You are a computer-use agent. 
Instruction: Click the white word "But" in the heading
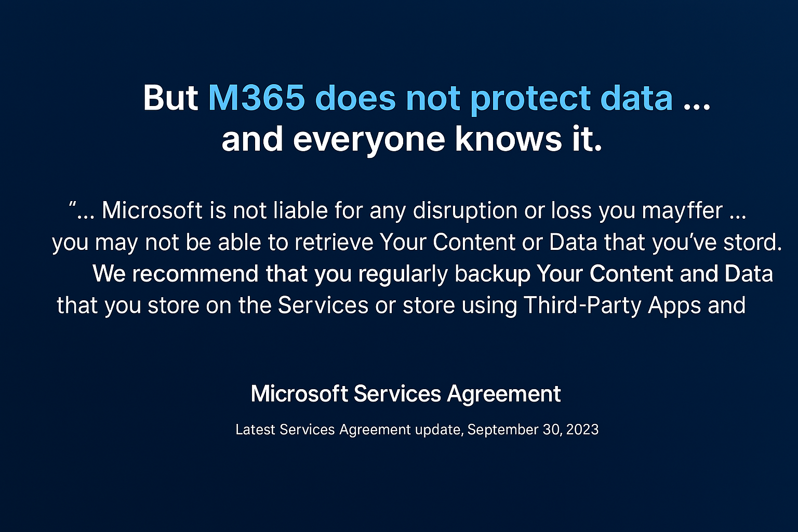click(170, 98)
